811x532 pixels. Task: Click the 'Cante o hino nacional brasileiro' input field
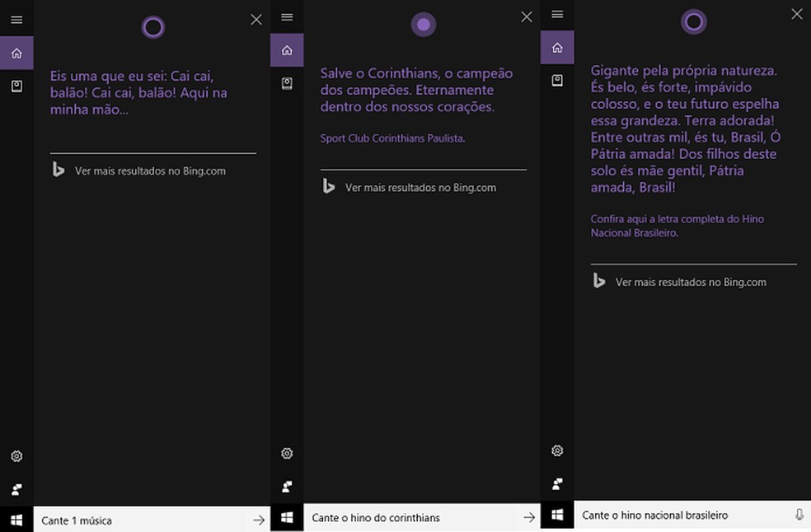(676, 514)
